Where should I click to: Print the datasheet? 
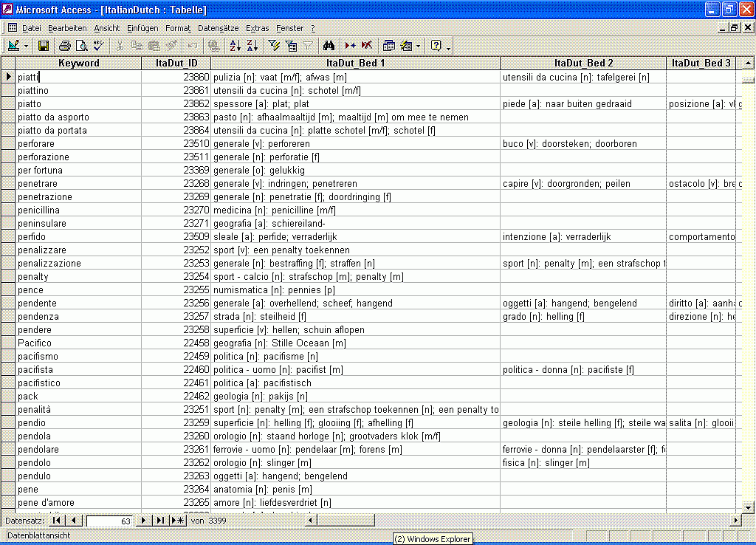tap(65, 46)
